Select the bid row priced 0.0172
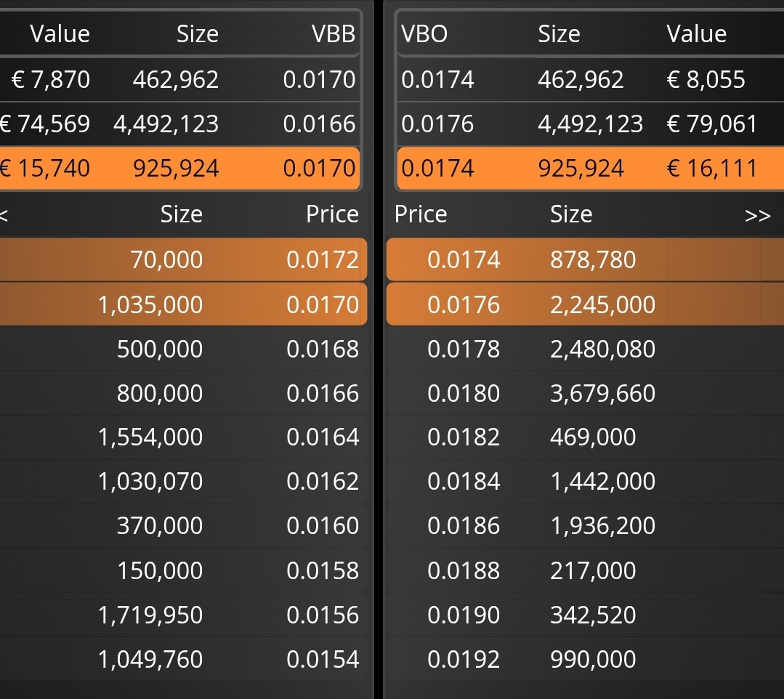The image size is (784, 699). point(184,259)
